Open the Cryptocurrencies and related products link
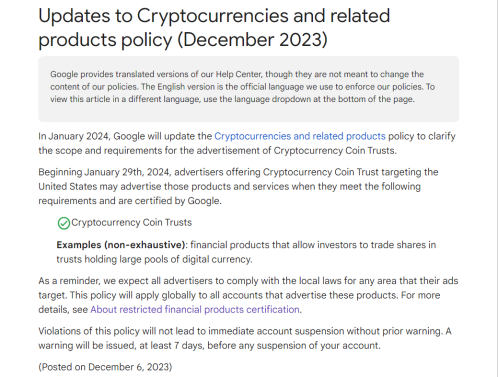Screen dimensions: 498x377 (300, 136)
